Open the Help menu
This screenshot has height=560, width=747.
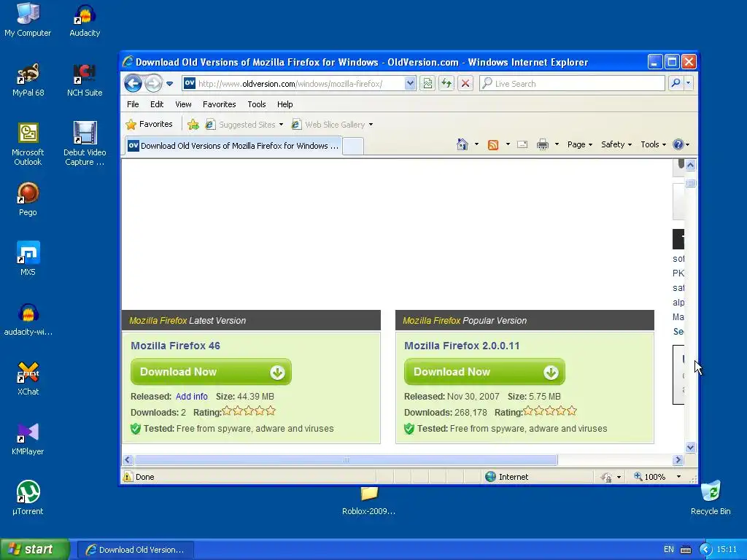tap(285, 104)
